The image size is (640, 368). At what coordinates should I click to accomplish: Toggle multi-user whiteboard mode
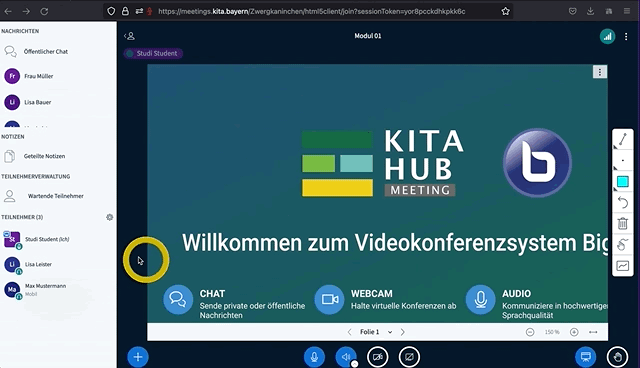(622, 266)
